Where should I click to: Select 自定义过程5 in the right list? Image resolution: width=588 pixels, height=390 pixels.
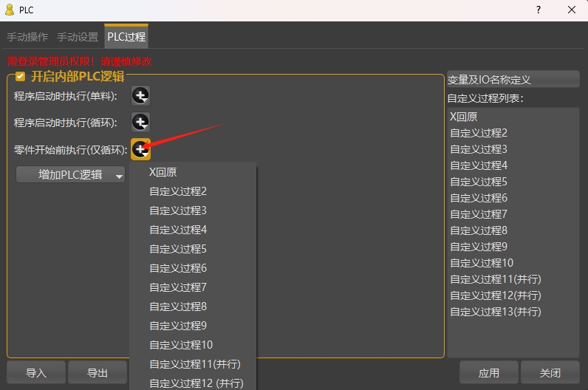click(513, 182)
